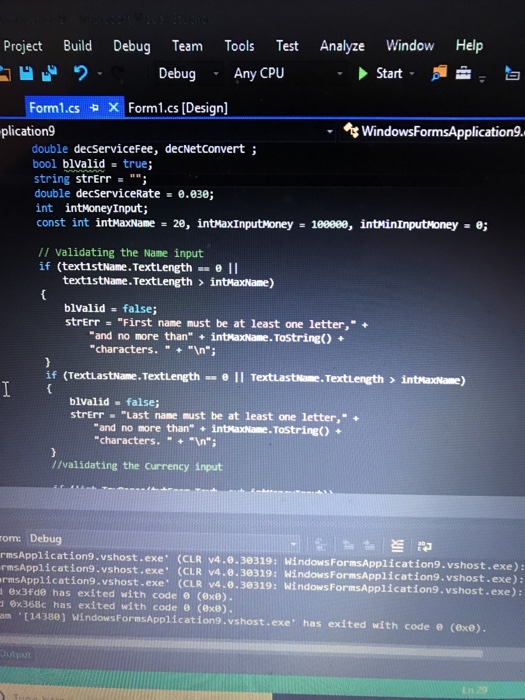The height and width of the screenshot is (700, 525).
Task: Open the Team menu
Action: (x=188, y=46)
